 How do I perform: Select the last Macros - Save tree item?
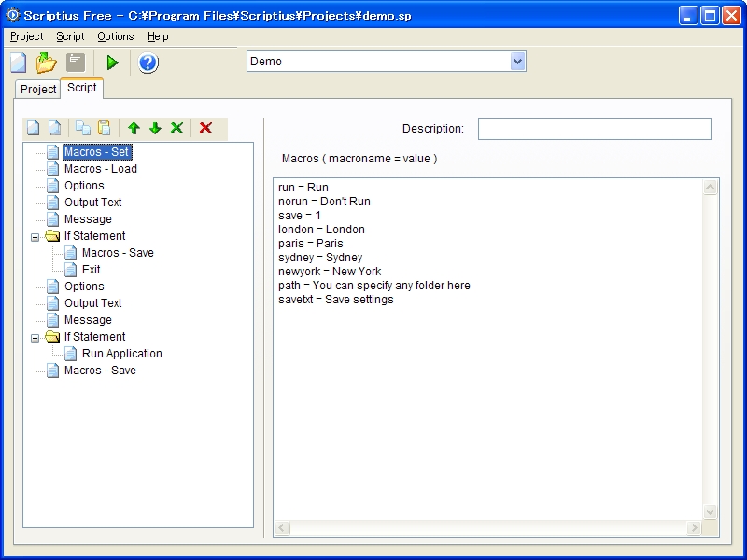click(100, 371)
